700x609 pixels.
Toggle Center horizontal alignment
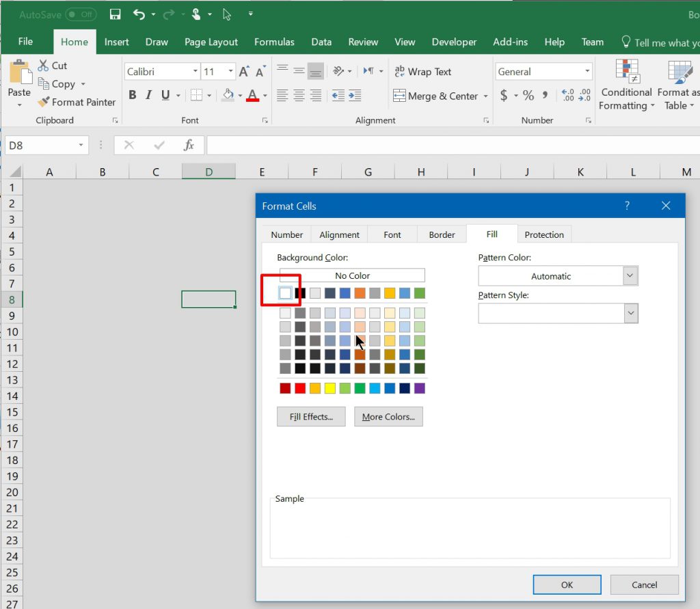(299, 95)
